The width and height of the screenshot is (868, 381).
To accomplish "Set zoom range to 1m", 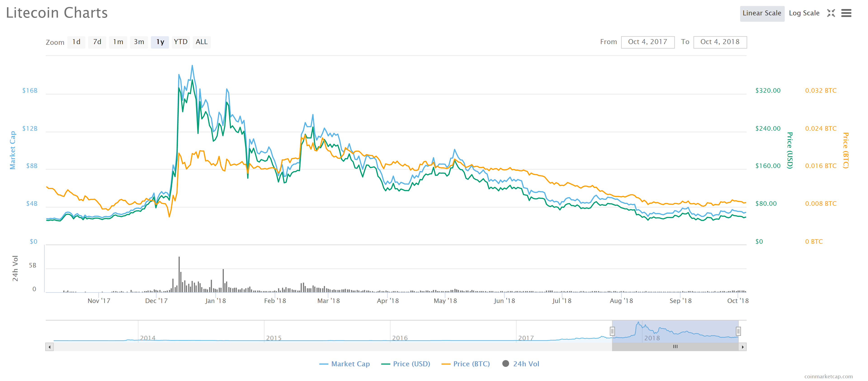I will [118, 42].
